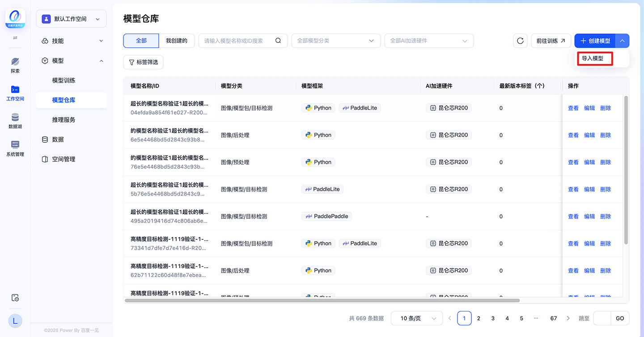This screenshot has height=337, width=644.
Task: Click the 前往训练 button
Action: pyautogui.click(x=551, y=41)
